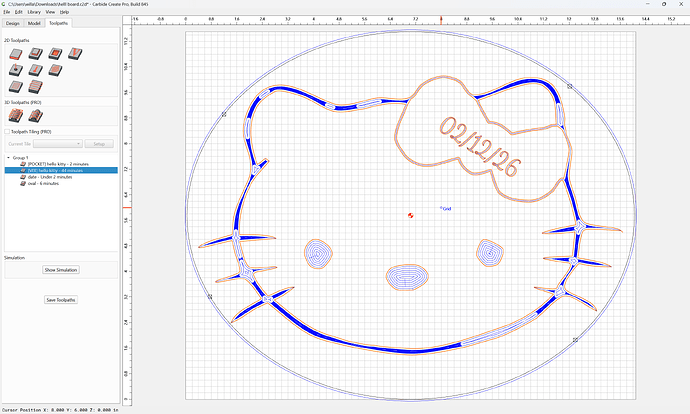Select the first 3D Toolpaths (PRO) icon
Image resolution: width=690 pixels, height=414 pixels.
pyautogui.click(x=16, y=116)
